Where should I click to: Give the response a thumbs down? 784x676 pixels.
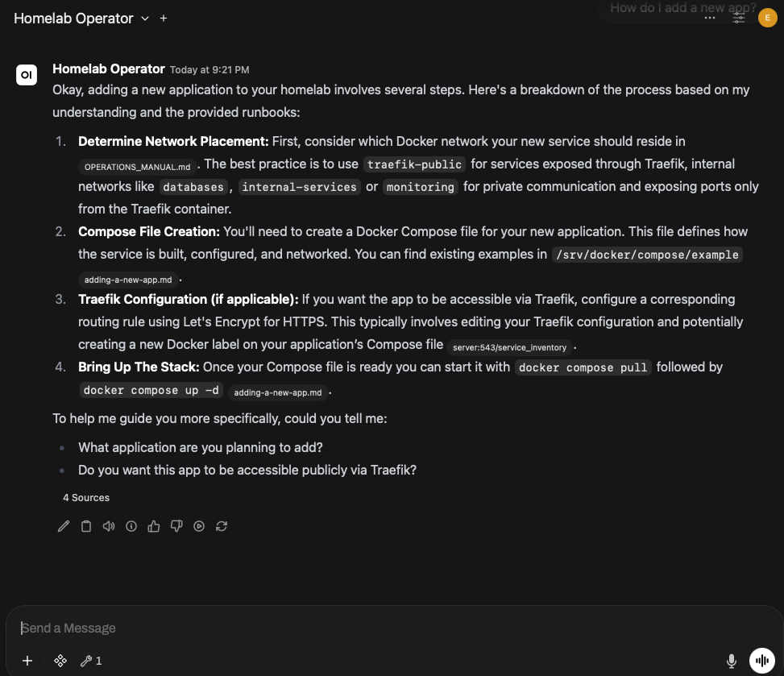(176, 526)
